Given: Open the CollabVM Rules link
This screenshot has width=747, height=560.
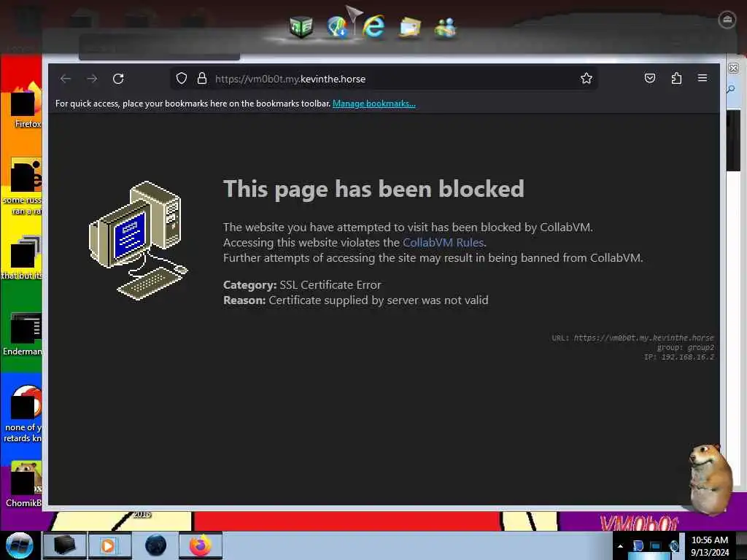Looking at the screenshot, I should coord(444,242).
